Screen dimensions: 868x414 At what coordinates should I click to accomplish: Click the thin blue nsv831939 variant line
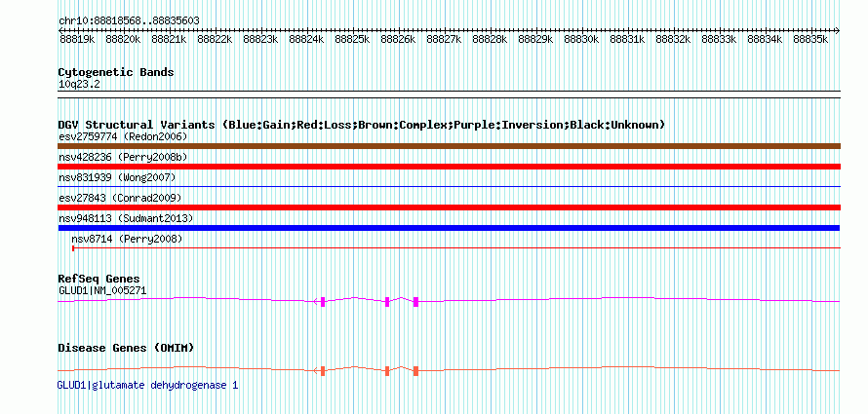click(x=449, y=187)
